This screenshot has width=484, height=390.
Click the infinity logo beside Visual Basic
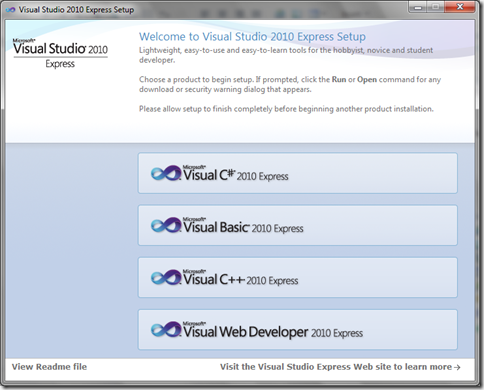pyautogui.click(x=166, y=225)
